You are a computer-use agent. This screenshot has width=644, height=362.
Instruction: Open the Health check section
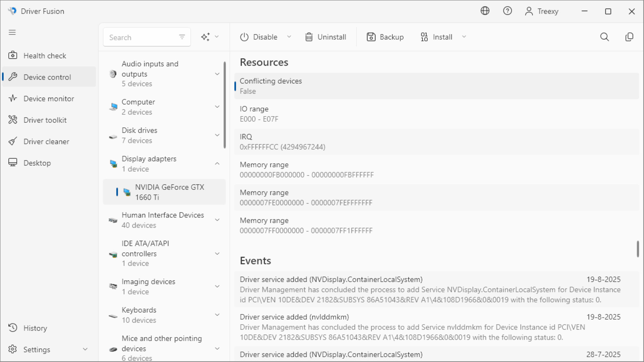(x=45, y=56)
